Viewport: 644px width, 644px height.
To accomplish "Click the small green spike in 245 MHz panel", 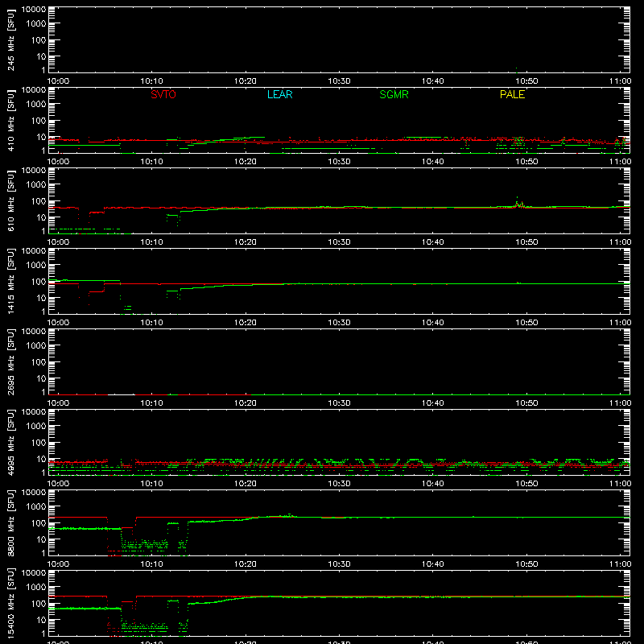I will [x=516, y=70].
